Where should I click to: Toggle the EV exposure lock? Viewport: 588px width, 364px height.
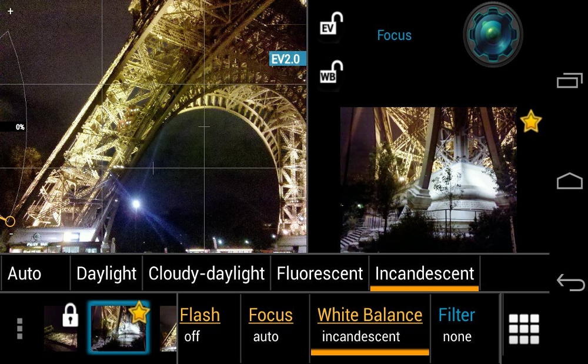330,25
